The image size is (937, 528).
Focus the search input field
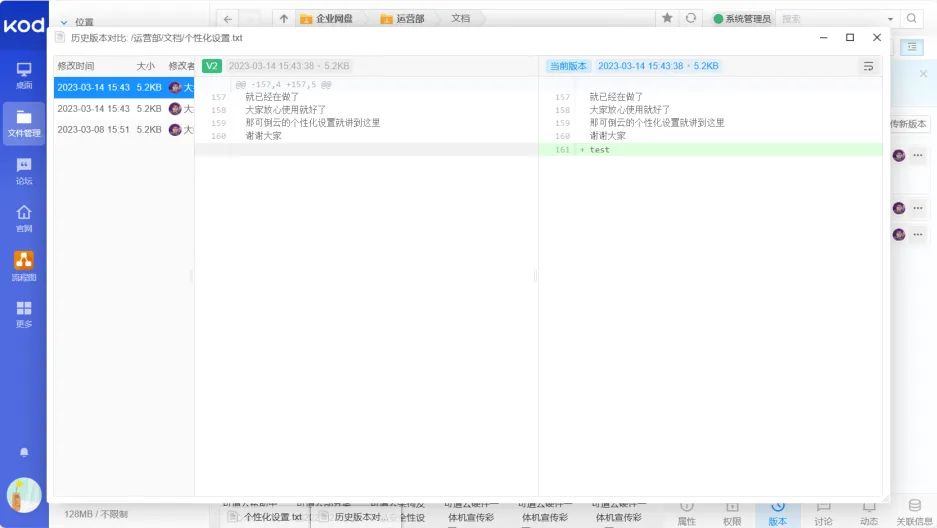[831, 19]
